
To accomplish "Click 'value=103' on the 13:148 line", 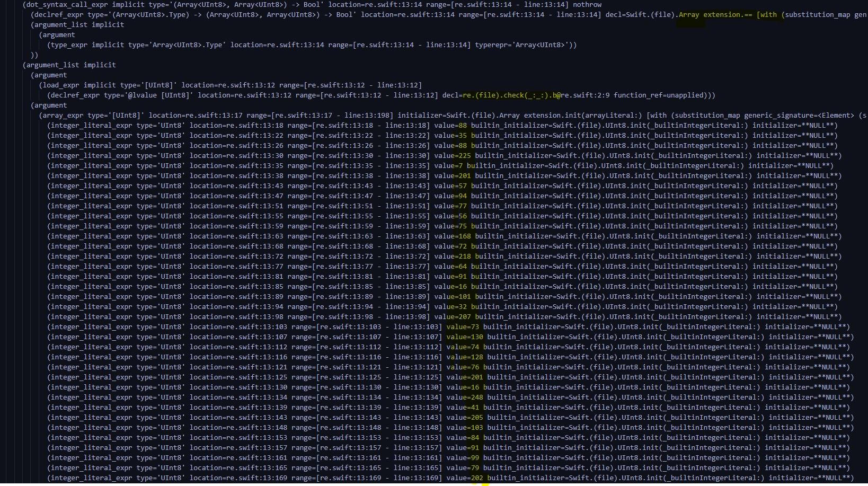I will click(465, 427).
